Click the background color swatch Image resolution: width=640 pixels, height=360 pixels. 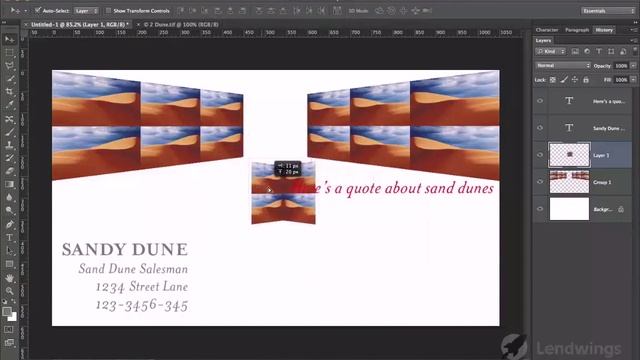[13, 316]
